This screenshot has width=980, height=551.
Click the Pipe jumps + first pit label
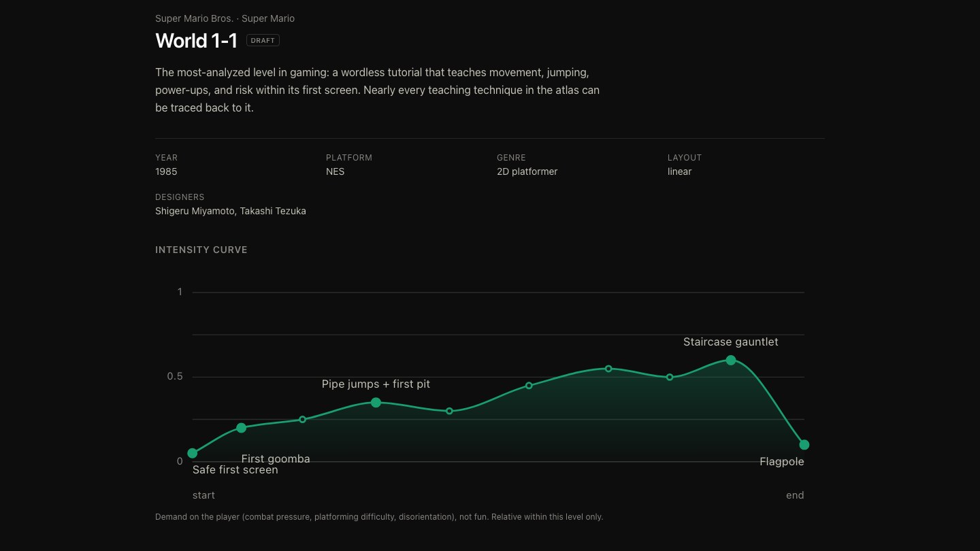pyautogui.click(x=376, y=384)
